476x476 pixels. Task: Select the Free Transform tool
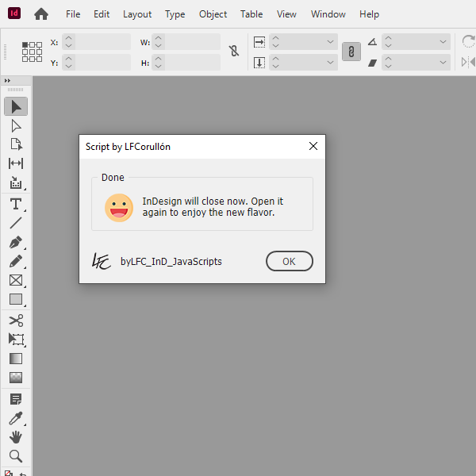16,339
